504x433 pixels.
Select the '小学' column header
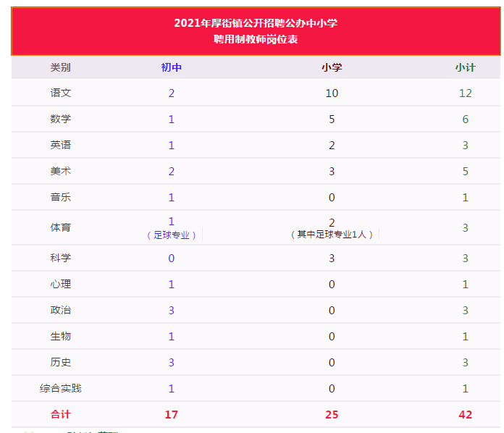pyautogui.click(x=332, y=67)
